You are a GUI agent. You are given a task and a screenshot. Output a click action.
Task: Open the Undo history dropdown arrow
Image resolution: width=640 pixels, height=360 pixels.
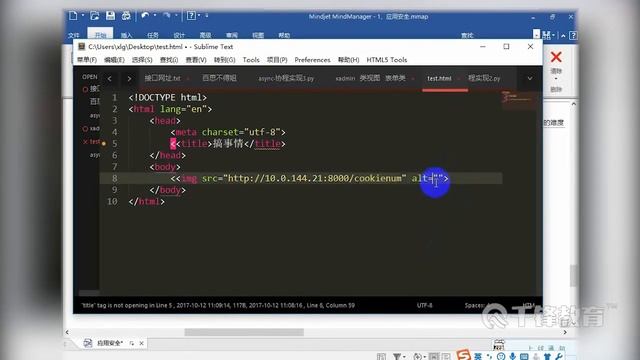pyautogui.click(x=155, y=16)
